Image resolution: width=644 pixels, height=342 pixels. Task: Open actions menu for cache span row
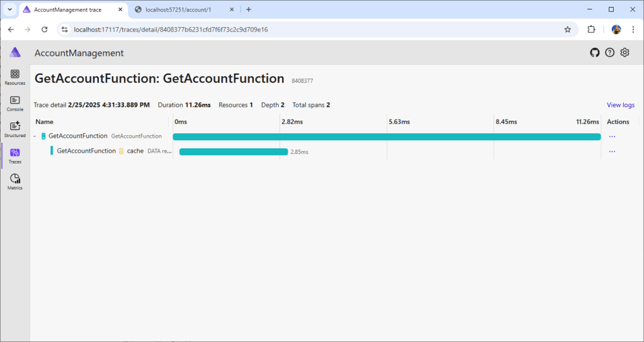click(612, 152)
